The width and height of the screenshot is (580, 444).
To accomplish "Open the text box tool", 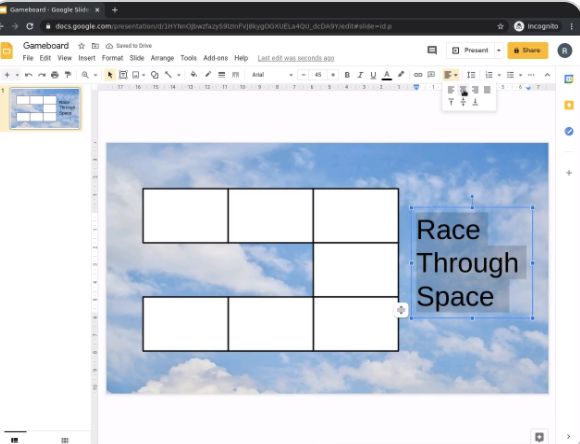I will (x=123, y=75).
